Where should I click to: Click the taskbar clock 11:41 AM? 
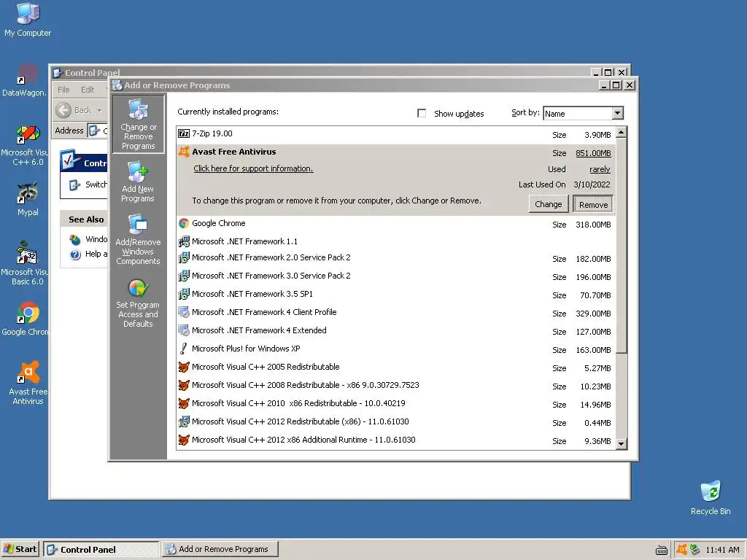(x=722, y=550)
